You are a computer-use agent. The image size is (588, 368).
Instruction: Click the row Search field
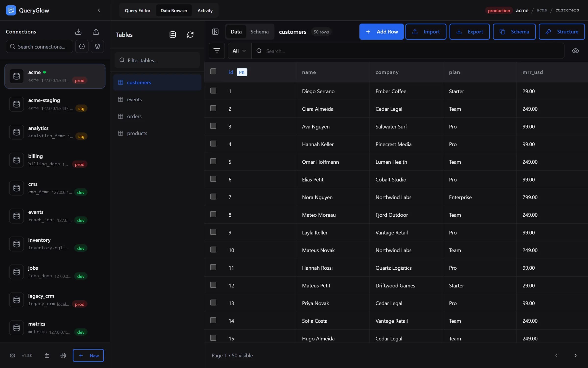point(408,51)
